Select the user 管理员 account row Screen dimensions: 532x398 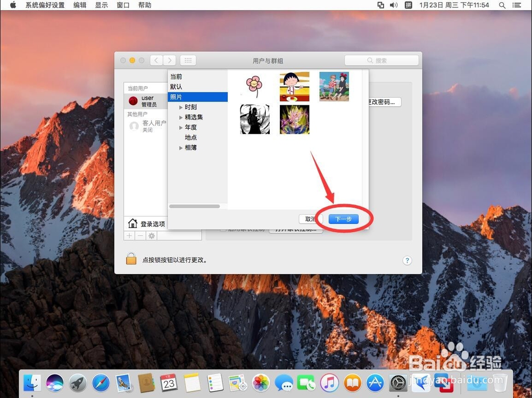click(146, 101)
